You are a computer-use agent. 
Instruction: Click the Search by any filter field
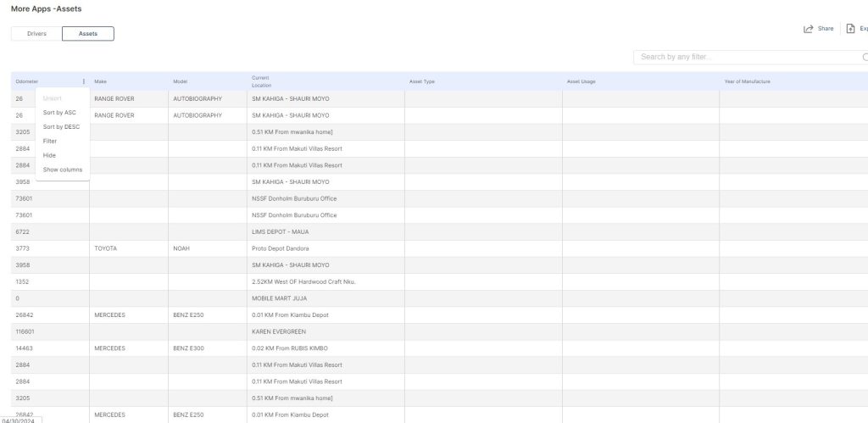[746, 57]
